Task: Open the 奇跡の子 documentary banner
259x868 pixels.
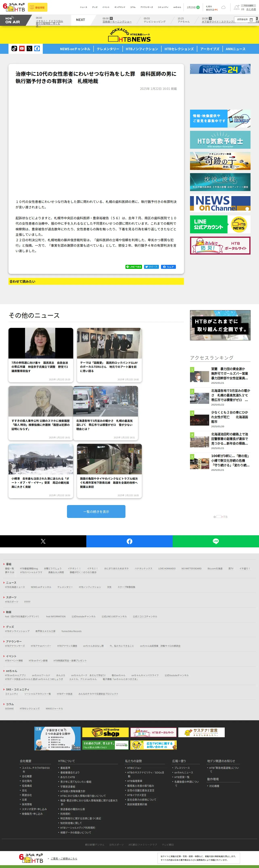Action: [220, 161]
